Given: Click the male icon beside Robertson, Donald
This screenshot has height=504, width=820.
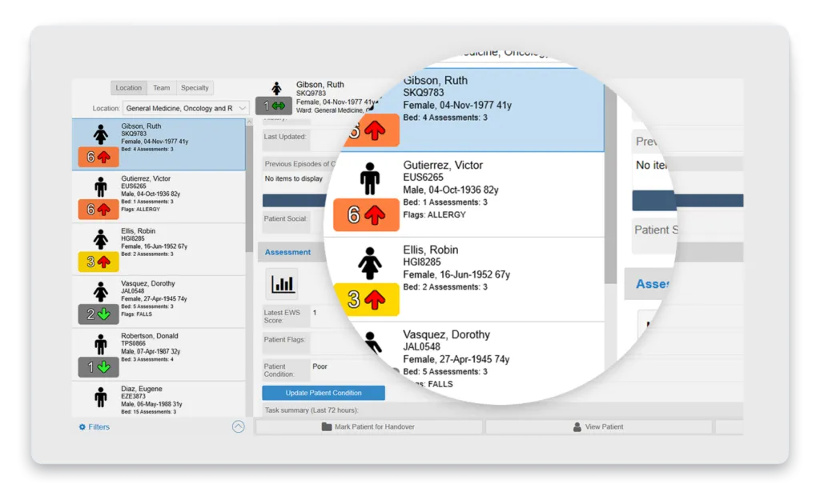Looking at the screenshot, I should point(100,344).
